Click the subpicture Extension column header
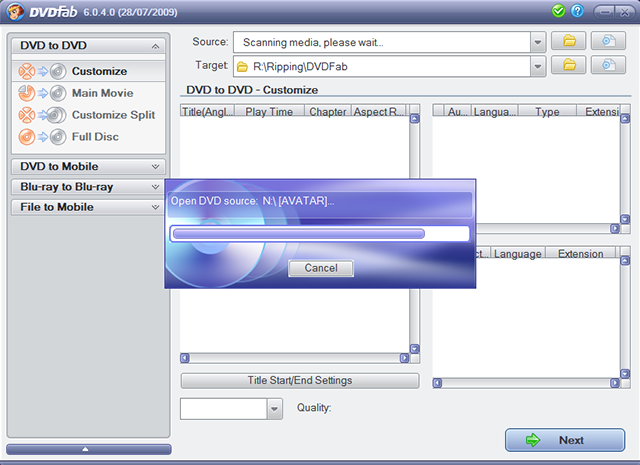 point(580,254)
